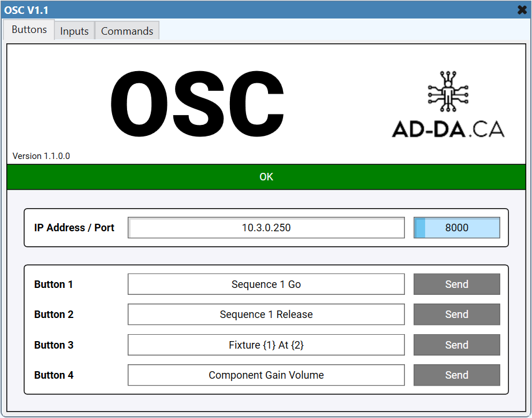Send the Sequence 1 Release command
Viewport: 532px width, 418px height.
tap(456, 314)
